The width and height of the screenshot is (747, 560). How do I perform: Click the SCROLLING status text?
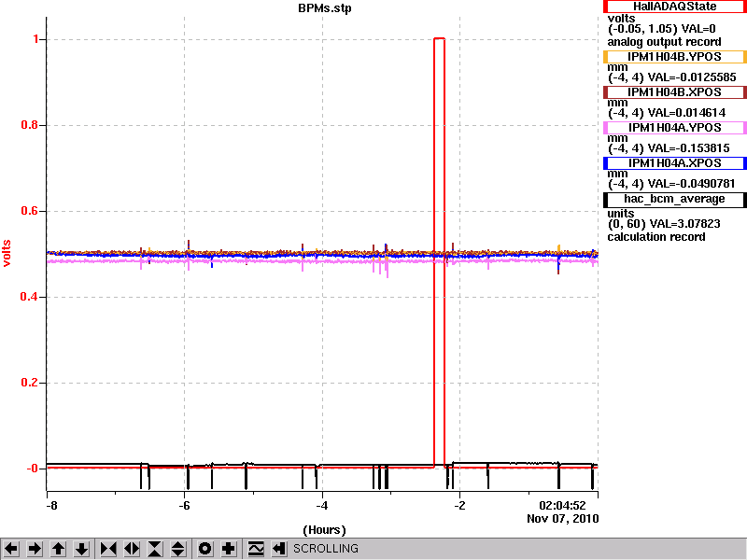(x=325, y=549)
